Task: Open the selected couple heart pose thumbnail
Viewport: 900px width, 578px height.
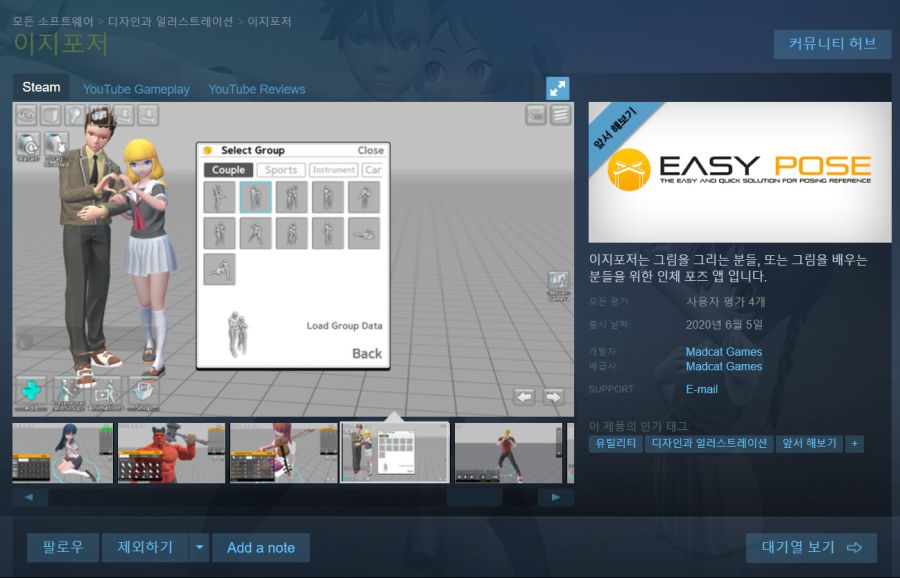Action: pos(395,453)
